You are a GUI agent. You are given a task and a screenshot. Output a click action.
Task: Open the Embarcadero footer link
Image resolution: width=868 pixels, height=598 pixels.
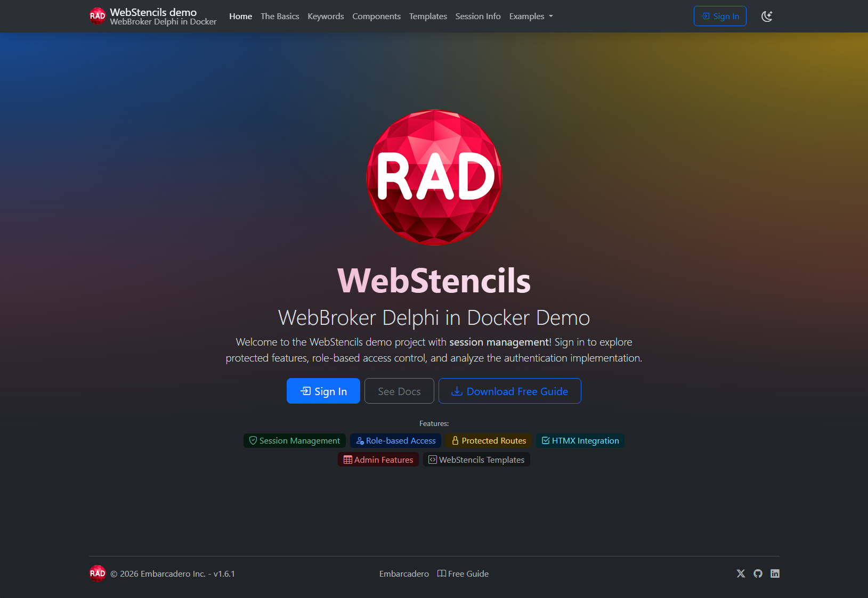[404, 574]
